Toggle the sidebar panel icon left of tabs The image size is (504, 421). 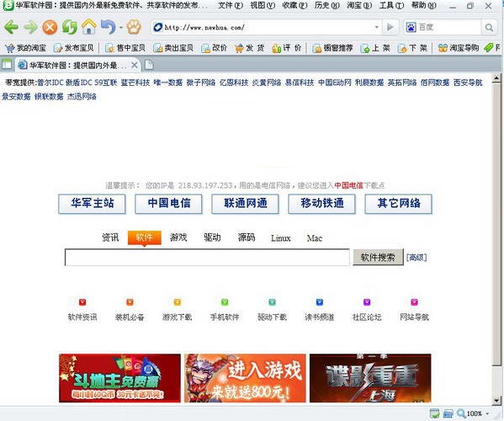click(x=7, y=65)
